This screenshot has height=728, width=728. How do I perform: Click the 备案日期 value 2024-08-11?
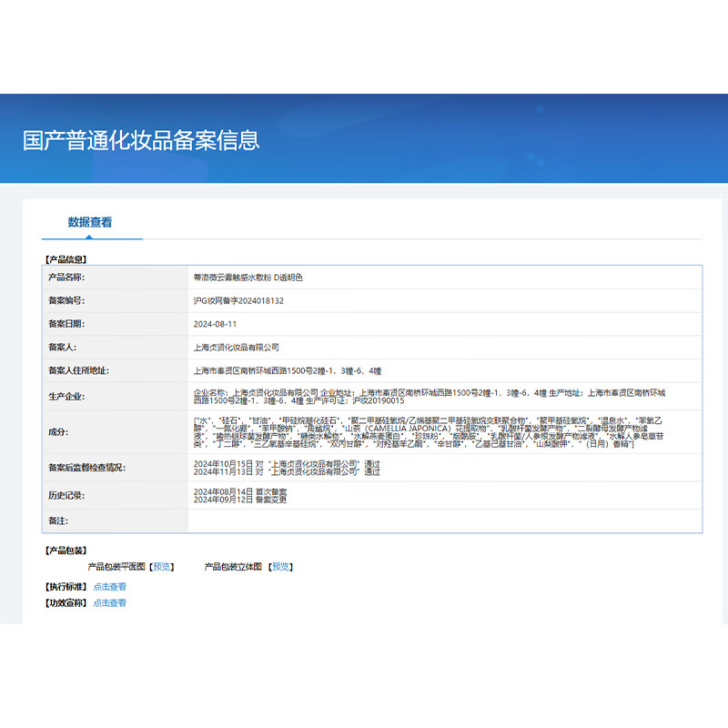[215, 323]
